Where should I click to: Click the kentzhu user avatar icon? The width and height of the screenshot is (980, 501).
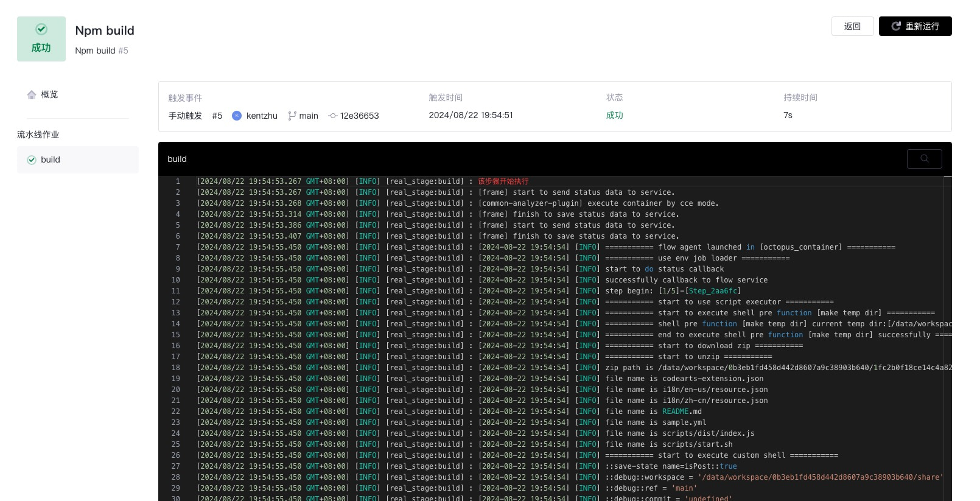pyautogui.click(x=237, y=116)
